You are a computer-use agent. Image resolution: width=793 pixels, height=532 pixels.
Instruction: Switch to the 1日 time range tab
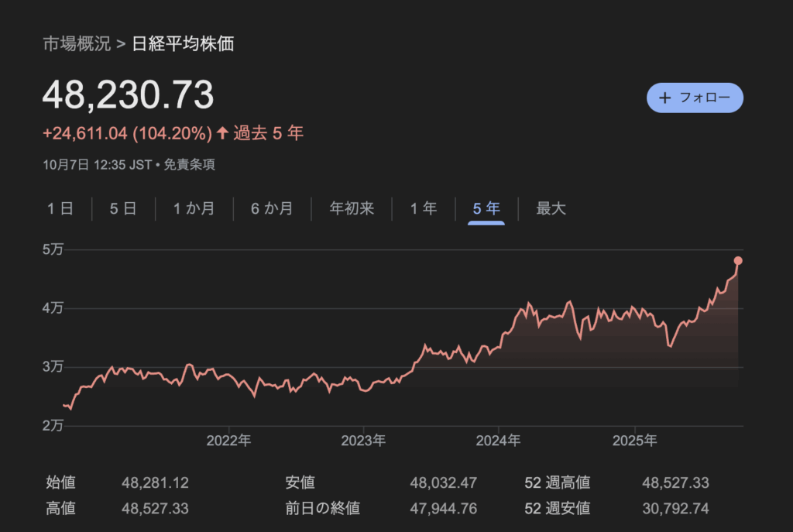[x=60, y=208]
